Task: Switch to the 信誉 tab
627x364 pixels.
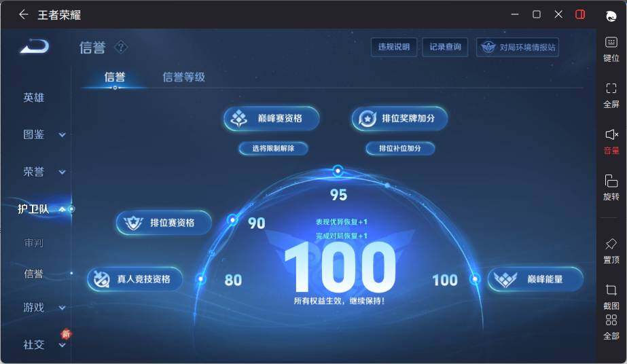Action: (x=115, y=77)
